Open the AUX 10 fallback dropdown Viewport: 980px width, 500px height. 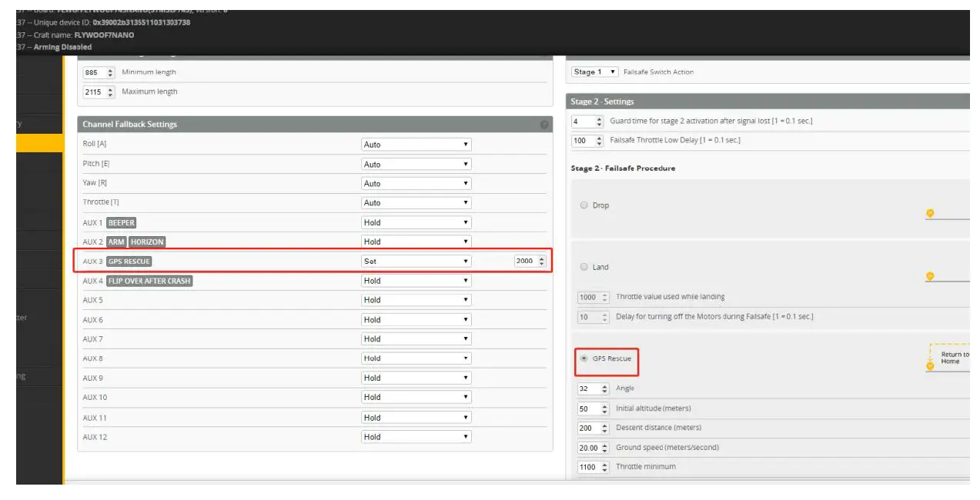[416, 397]
